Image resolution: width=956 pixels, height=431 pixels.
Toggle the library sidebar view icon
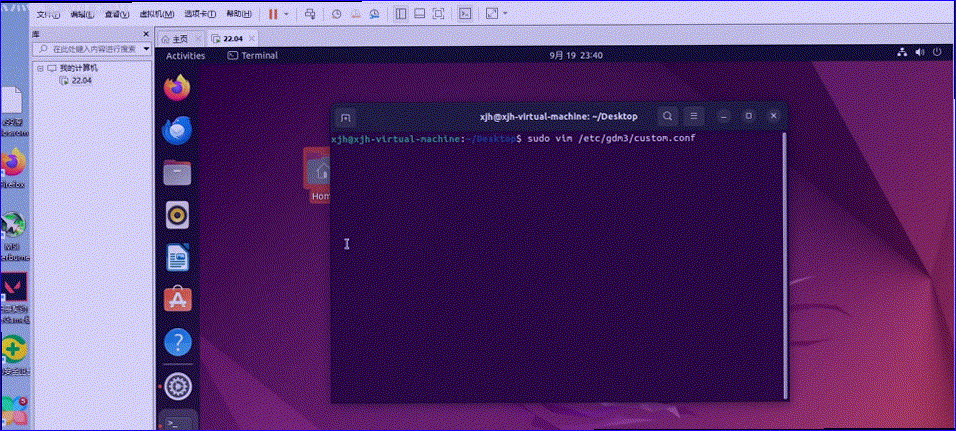pyautogui.click(x=401, y=13)
